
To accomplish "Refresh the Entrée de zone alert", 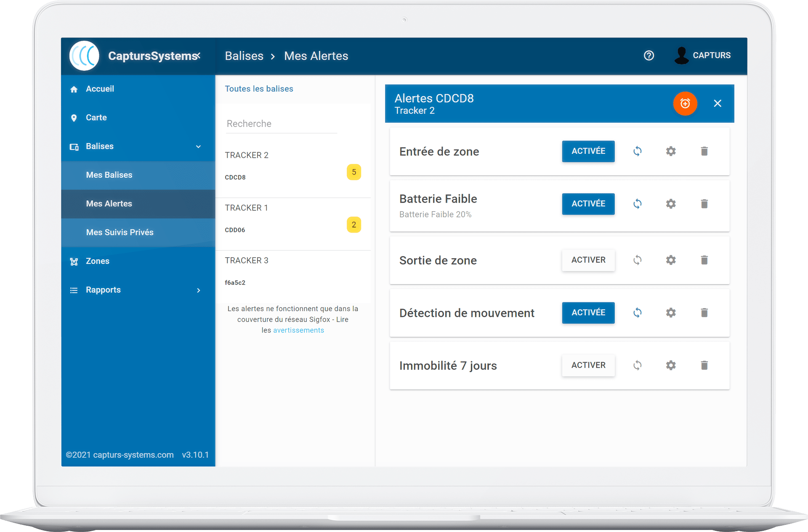I will (x=638, y=151).
